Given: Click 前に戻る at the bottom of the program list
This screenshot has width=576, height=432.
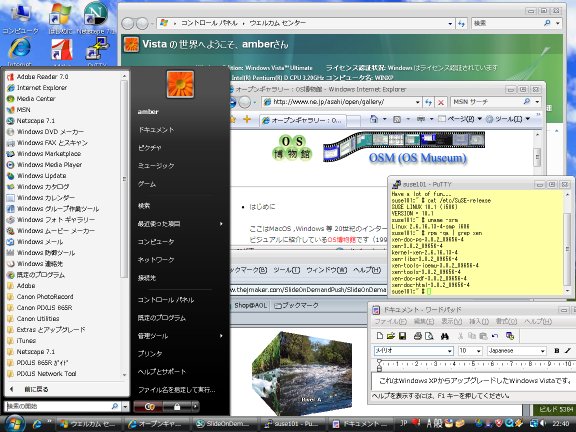Looking at the screenshot, I should tap(36, 389).
